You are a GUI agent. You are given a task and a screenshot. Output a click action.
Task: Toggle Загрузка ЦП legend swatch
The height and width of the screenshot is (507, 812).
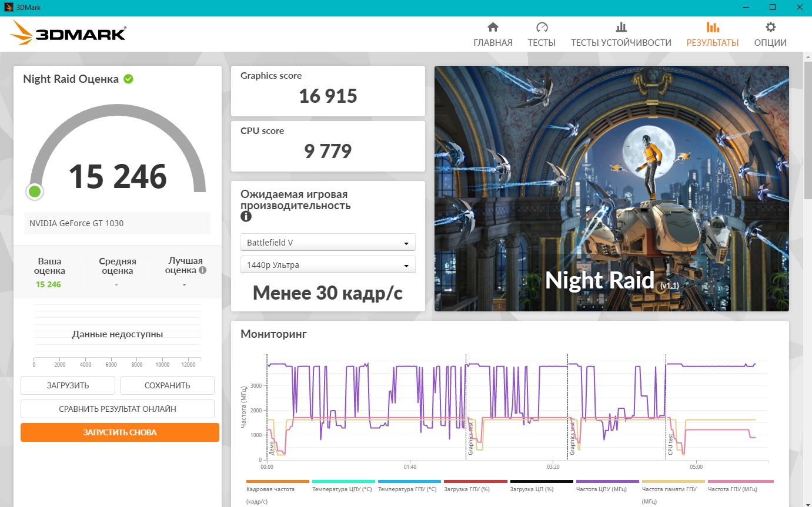click(x=542, y=481)
